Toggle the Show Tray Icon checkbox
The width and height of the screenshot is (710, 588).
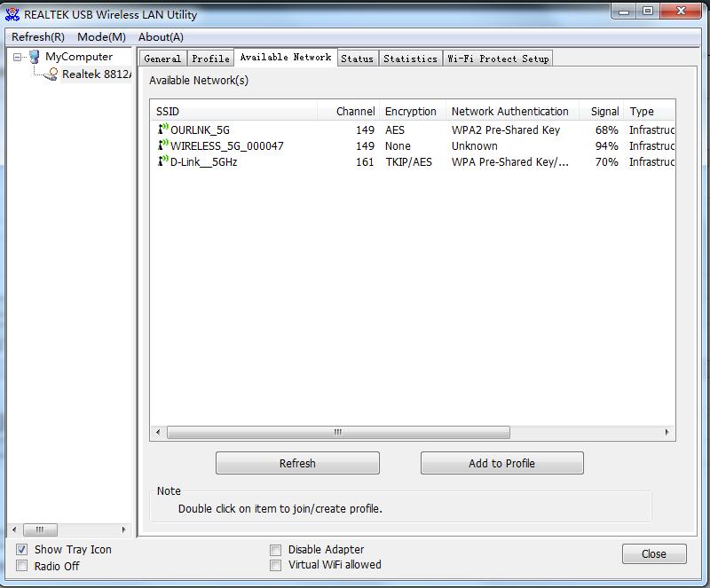point(21,550)
